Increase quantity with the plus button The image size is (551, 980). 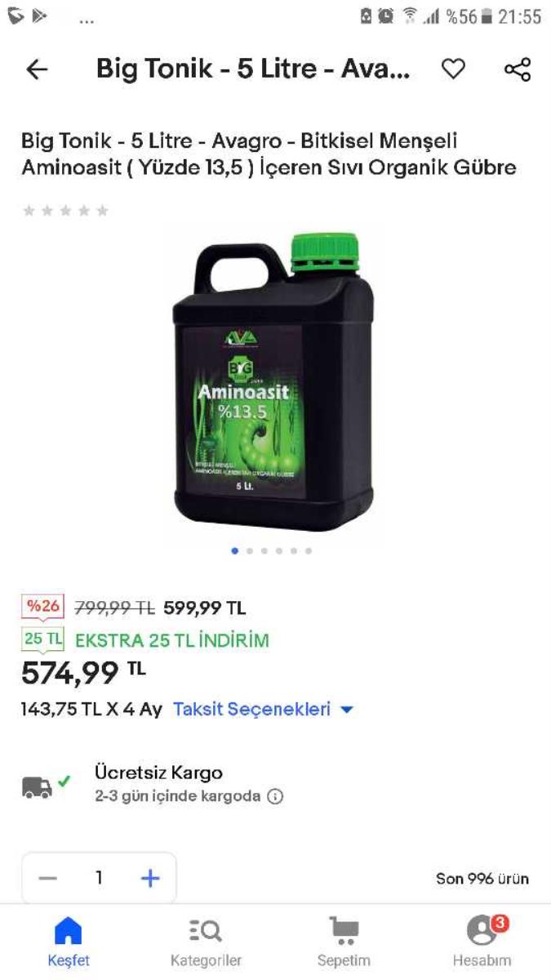click(150, 879)
